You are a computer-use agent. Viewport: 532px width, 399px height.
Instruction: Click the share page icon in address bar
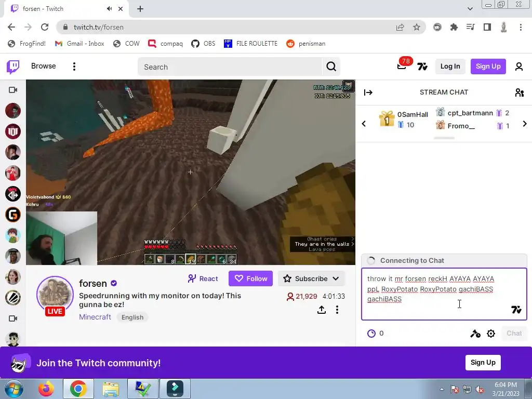(400, 27)
